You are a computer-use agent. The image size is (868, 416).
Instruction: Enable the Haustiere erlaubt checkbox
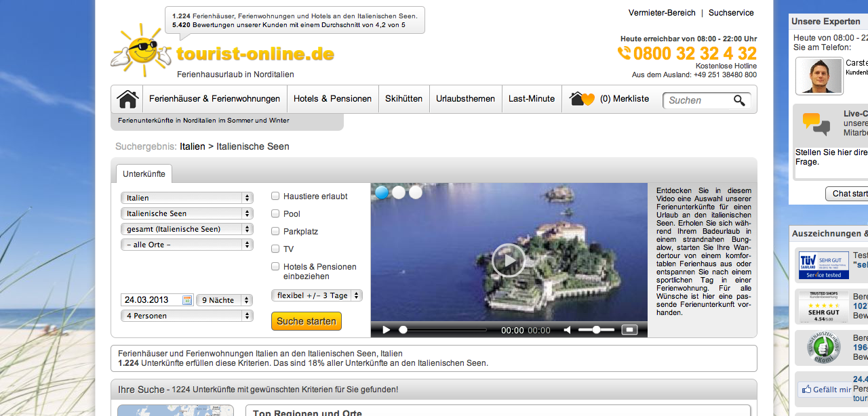click(275, 196)
